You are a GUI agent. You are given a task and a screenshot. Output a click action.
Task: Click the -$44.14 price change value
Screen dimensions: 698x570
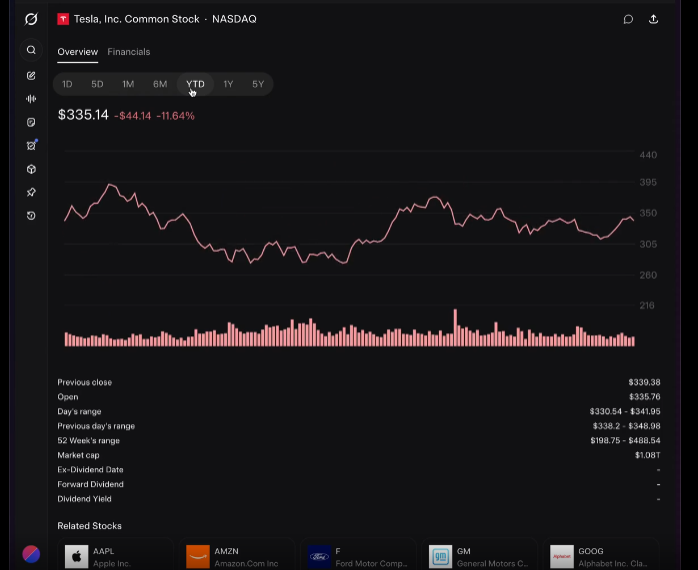click(x=133, y=116)
